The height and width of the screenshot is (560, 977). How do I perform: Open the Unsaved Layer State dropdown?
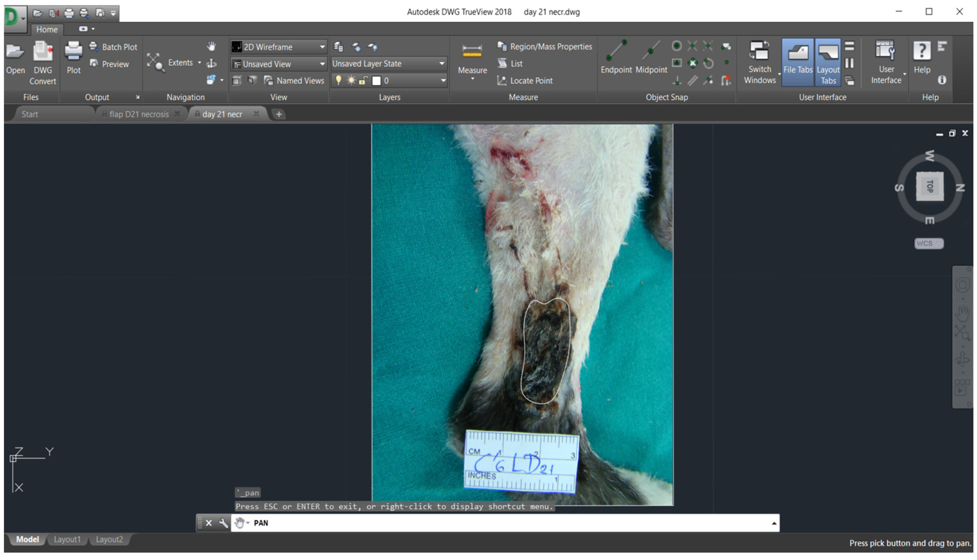click(x=441, y=64)
